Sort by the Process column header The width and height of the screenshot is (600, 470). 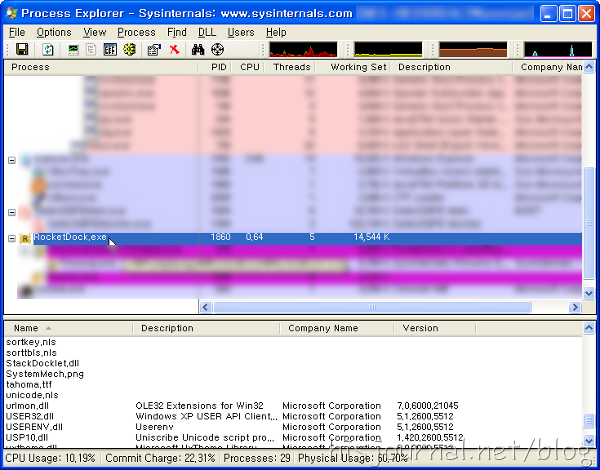click(101, 67)
